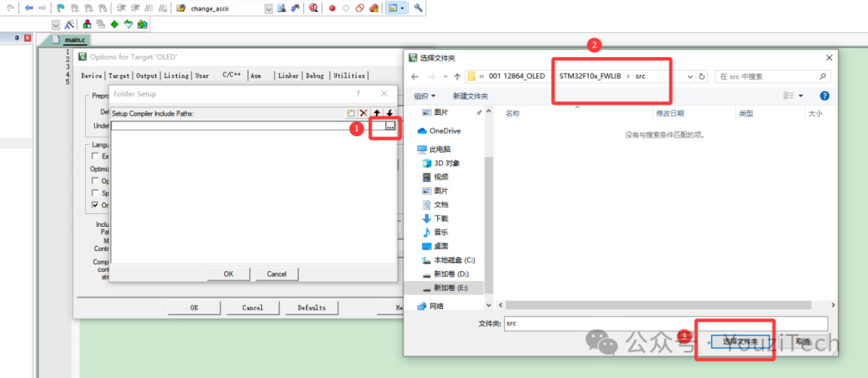Click the 取消 button in folder picker

803,342
